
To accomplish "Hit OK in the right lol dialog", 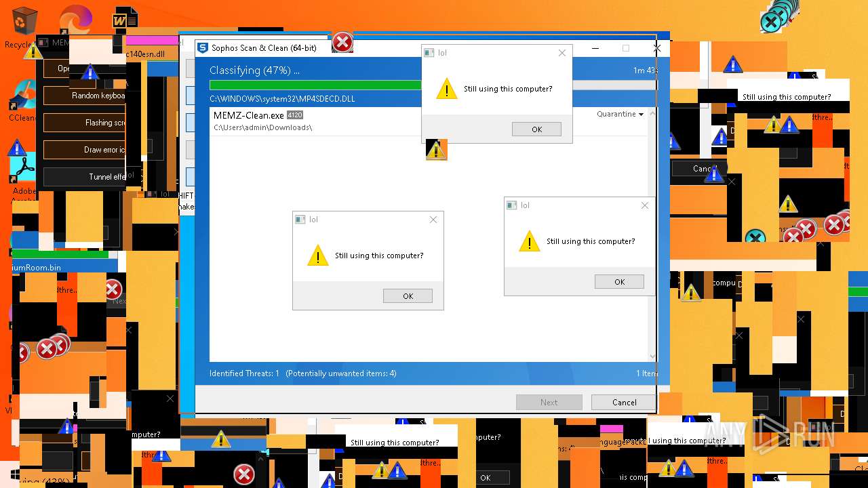I will click(619, 282).
